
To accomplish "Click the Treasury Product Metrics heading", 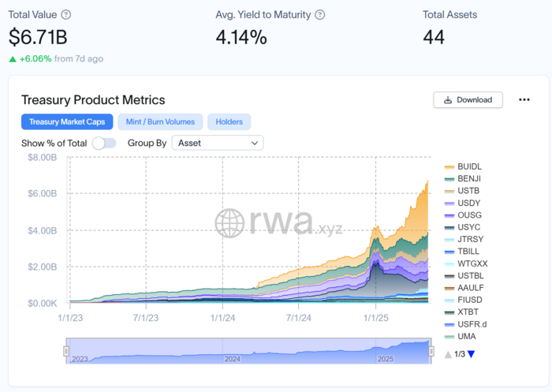I will 93,99.
